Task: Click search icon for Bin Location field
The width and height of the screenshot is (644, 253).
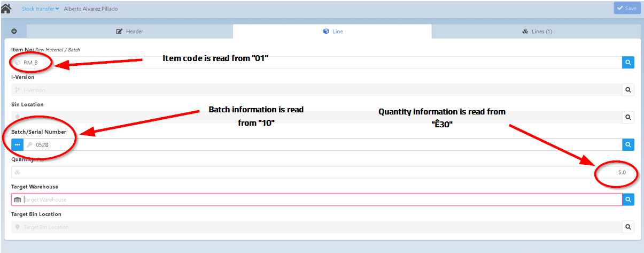Action: tap(628, 117)
